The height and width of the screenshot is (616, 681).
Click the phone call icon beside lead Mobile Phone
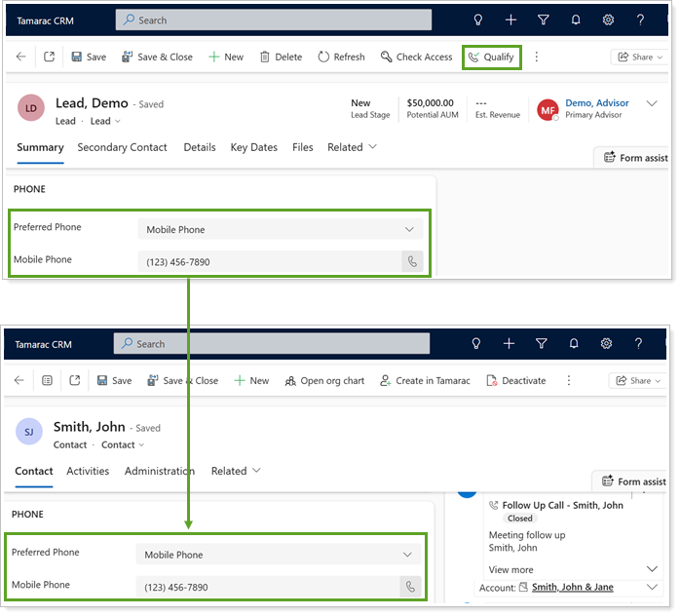(413, 262)
